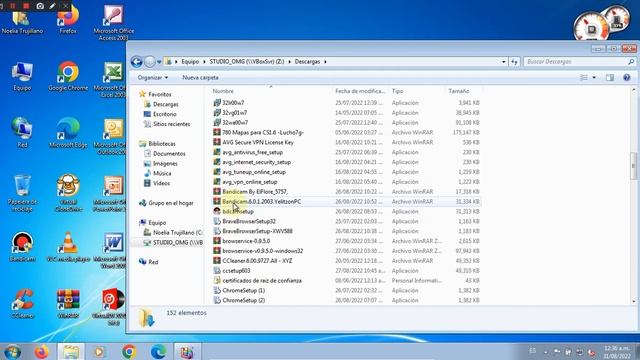Image resolution: width=640 pixels, height=360 pixels.
Task: Select Favoritos in the navigation pane
Action: tap(160, 94)
